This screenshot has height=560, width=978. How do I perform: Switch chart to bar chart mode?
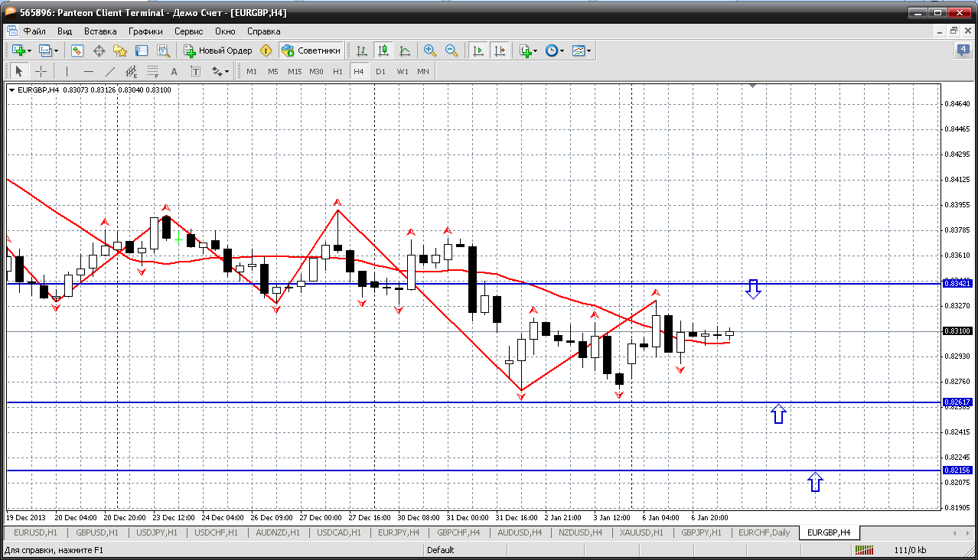click(x=362, y=50)
